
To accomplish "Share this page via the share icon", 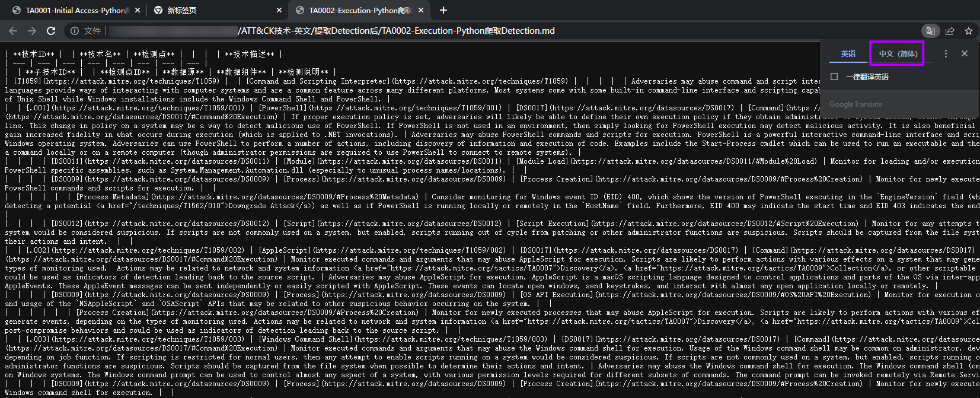I will (950, 31).
